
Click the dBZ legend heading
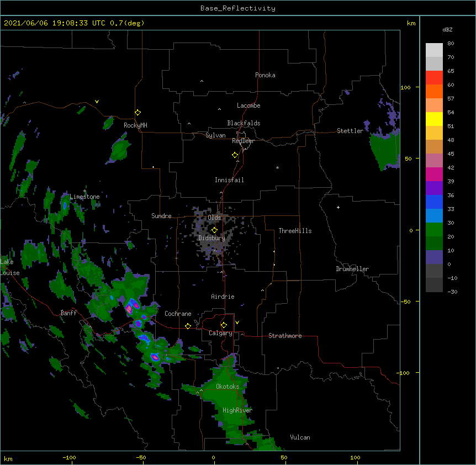tap(447, 30)
